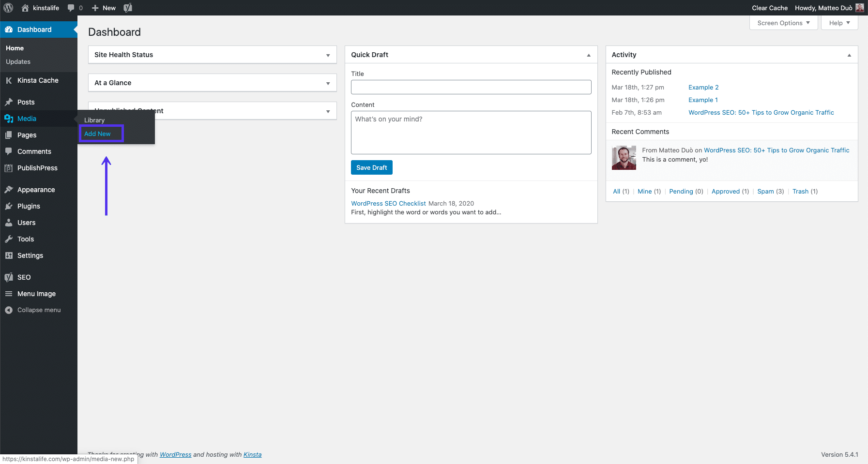The height and width of the screenshot is (464, 868).
Task: Open the Screen Options dropdown
Action: pos(783,23)
